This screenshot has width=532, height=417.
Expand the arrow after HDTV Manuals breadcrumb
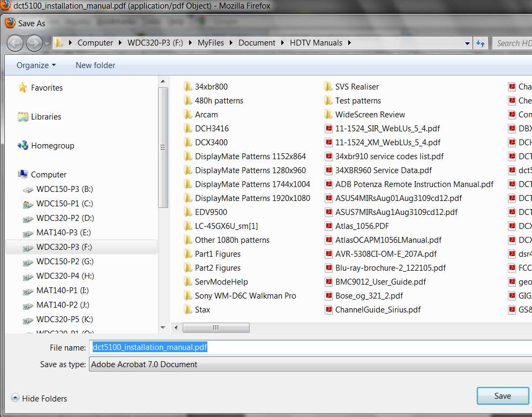[x=349, y=43]
